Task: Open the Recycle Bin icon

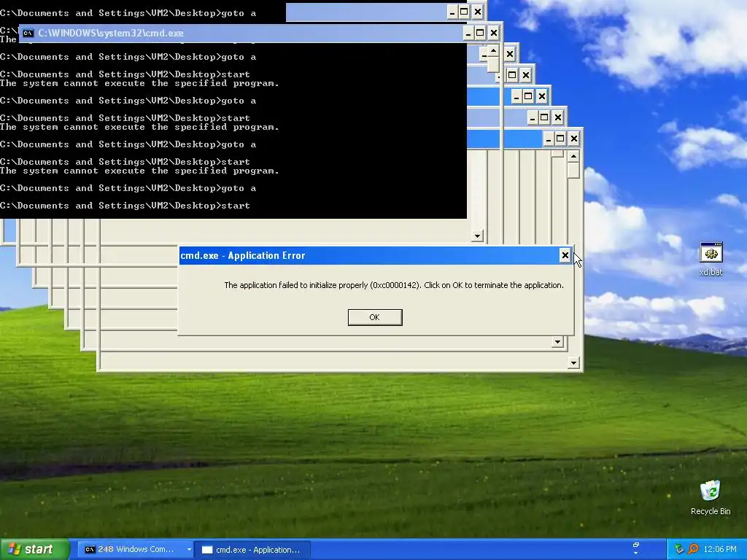Action: coord(711,497)
